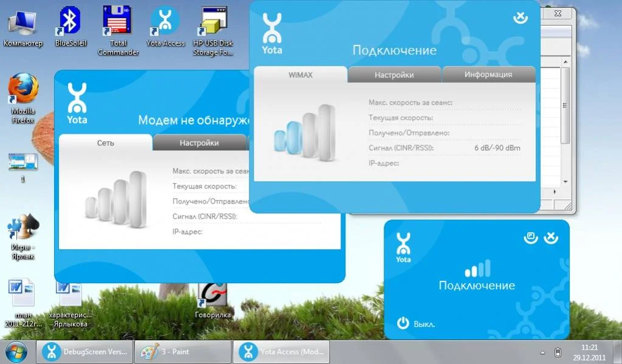The height and width of the screenshot is (364, 622).
Task: Click the Макс. скорость за сеанс label in WiMAX tab
Action: 410,102
